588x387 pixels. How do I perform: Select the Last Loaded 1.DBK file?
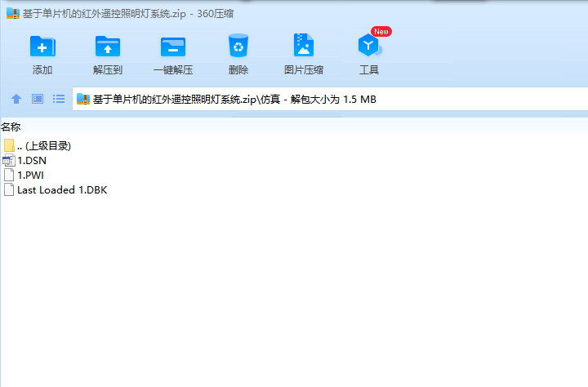(56, 189)
